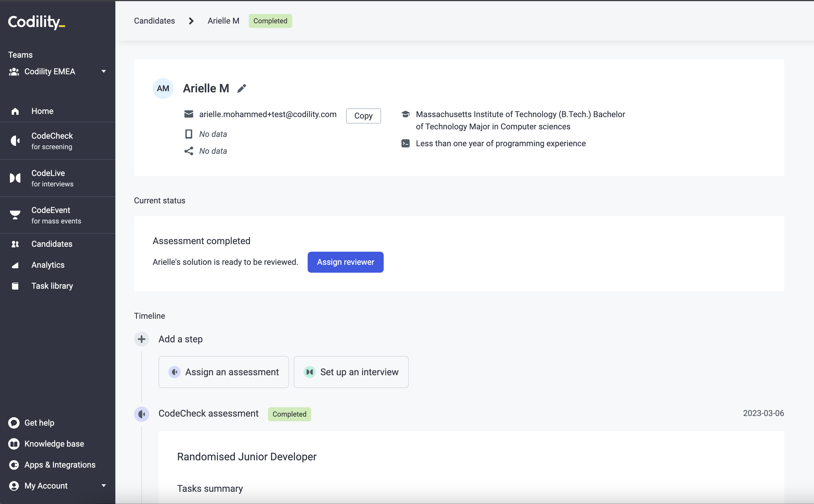Image resolution: width=814 pixels, height=504 pixels.
Task: Click Less than one year of programming experience
Action: click(501, 144)
